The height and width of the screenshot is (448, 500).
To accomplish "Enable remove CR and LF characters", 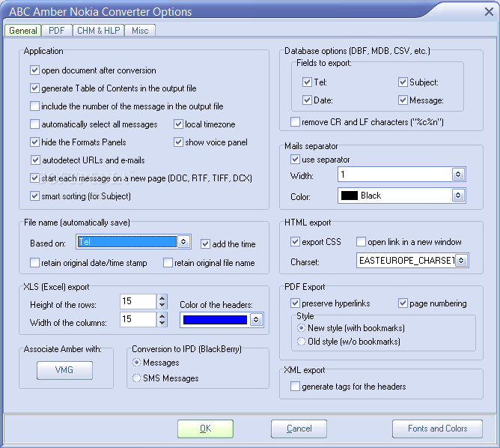I will click(x=295, y=122).
